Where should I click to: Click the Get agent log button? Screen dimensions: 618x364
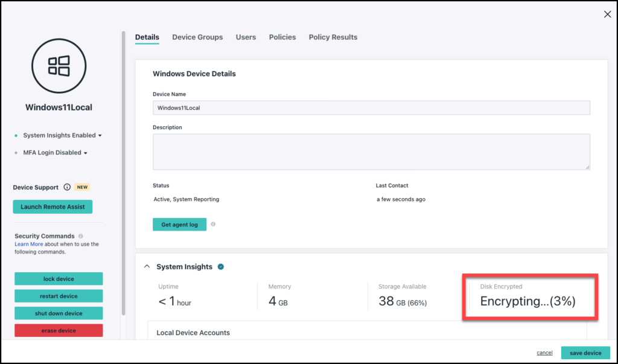point(179,225)
